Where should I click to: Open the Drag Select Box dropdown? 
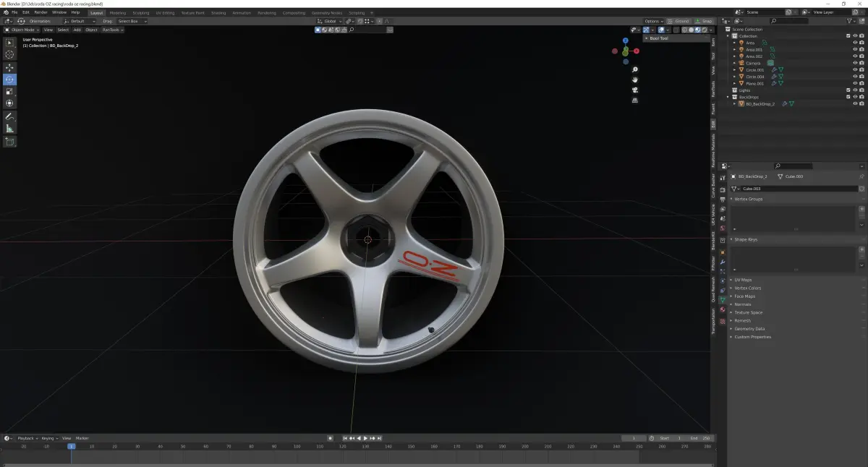pyautogui.click(x=132, y=21)
